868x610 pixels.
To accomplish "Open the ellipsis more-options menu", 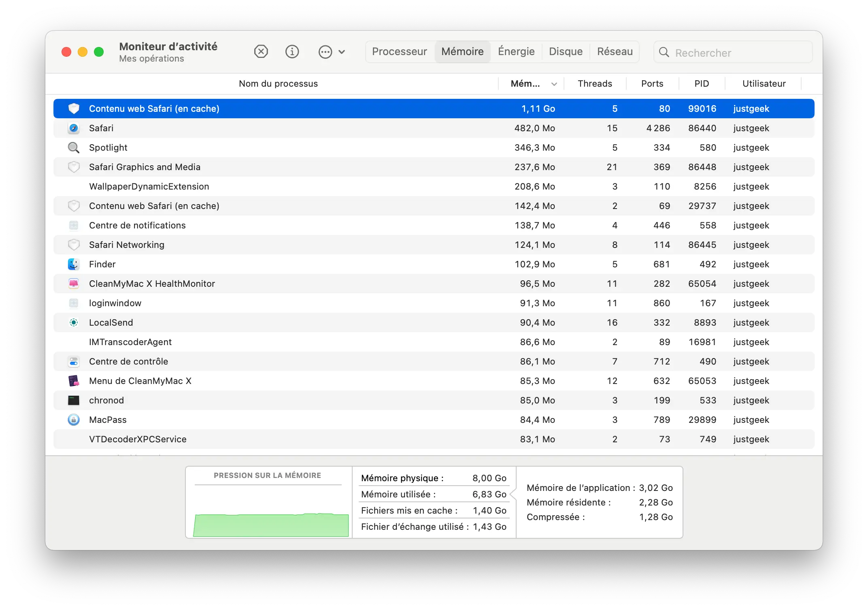I will tap(332, 52).
